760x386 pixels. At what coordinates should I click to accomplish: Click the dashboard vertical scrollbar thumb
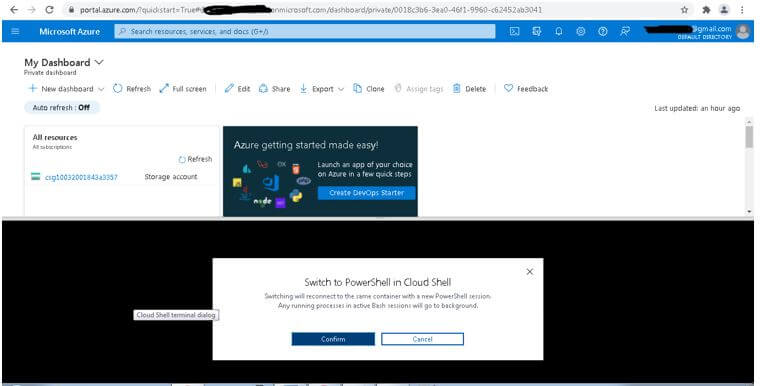coord(749,137)
